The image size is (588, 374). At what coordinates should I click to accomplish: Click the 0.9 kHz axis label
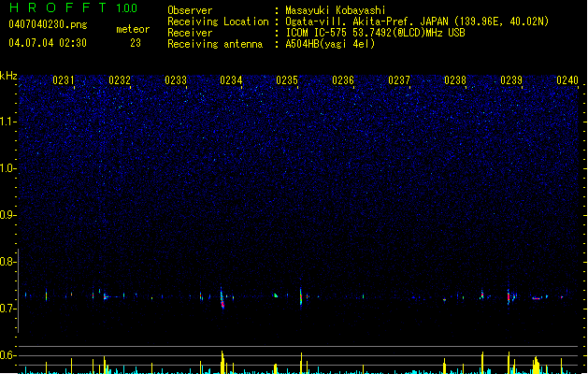pos(8,215)
